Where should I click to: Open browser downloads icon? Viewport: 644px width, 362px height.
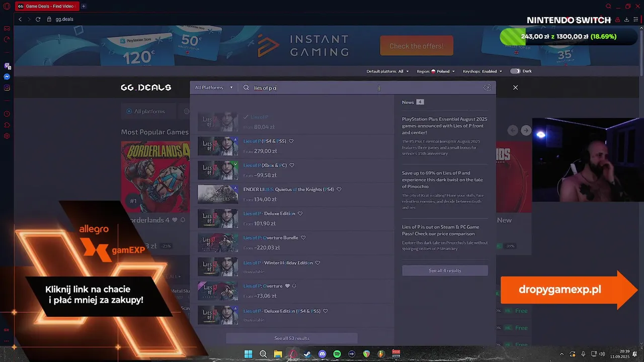(626, 19)
